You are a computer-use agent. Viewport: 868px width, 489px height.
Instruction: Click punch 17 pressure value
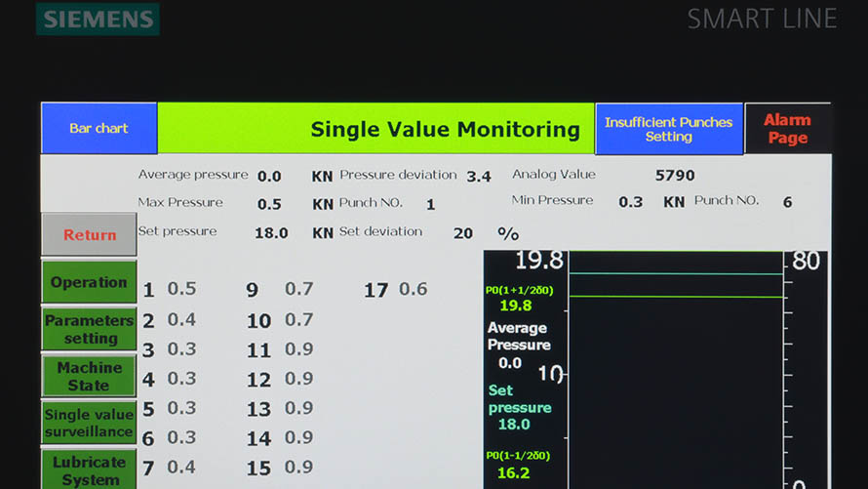tap(413, 289)
